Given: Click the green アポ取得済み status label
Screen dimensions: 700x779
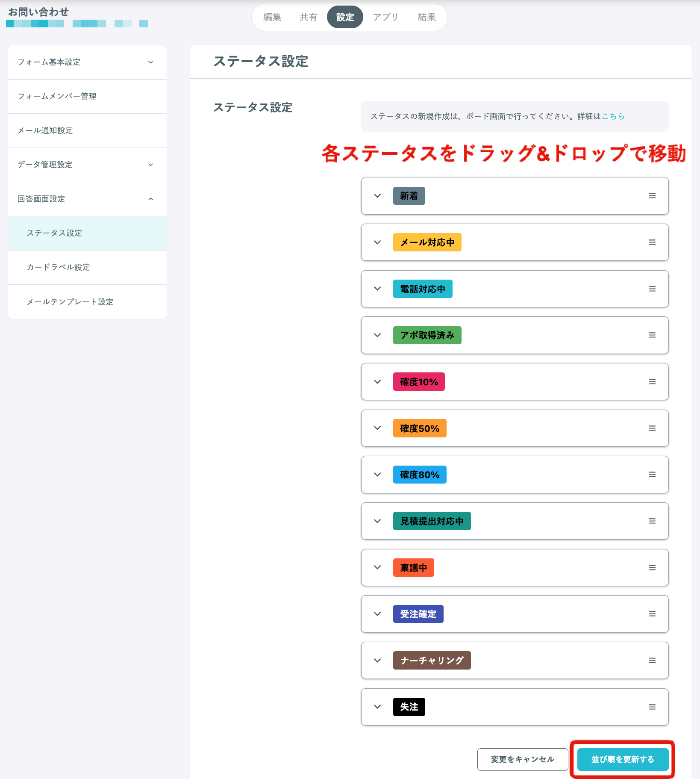Looking at the screenshot, I should click(427, 335).
